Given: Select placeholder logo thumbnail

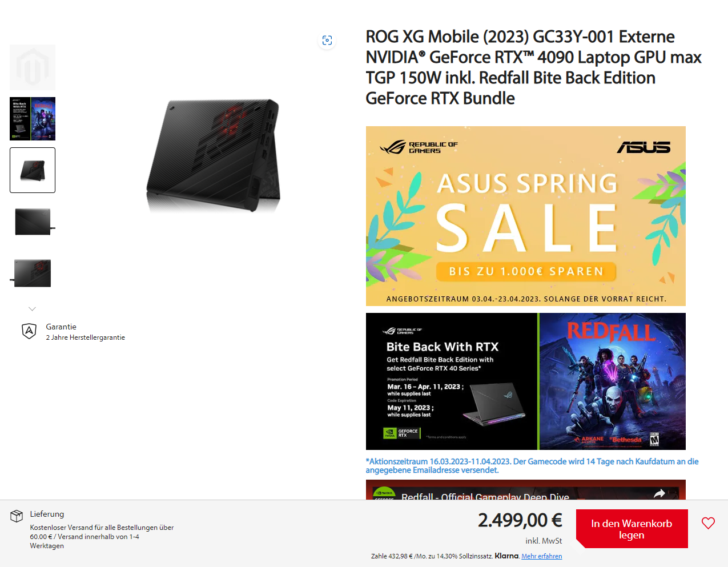Looking at the screenshot, I should (x=33, y=67).
